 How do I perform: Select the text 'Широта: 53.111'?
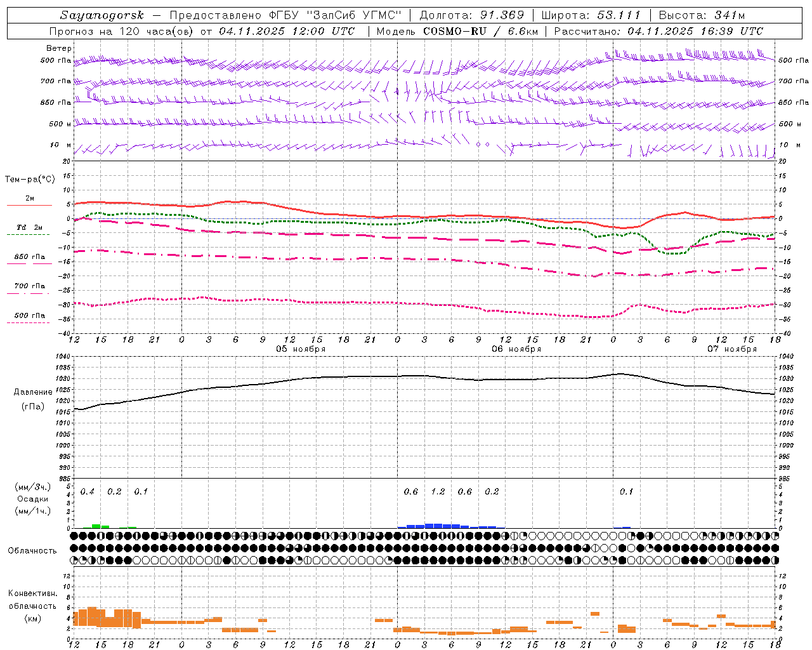(x=591, y=15)
